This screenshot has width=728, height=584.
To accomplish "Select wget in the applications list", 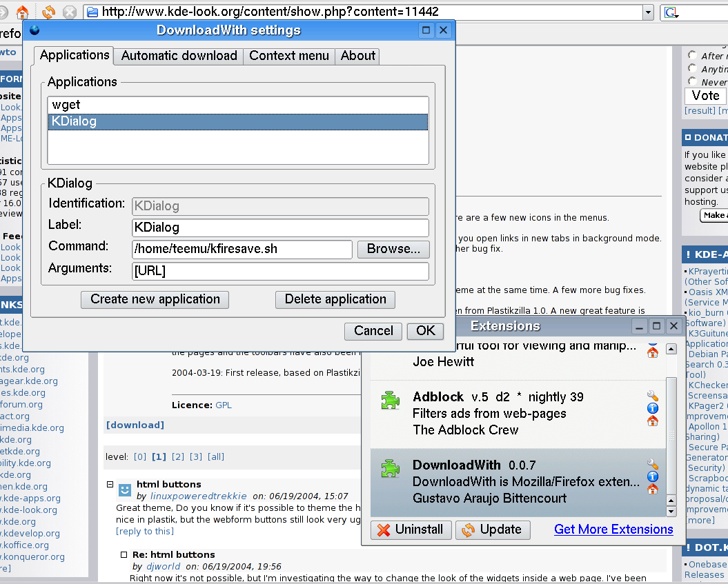I will (237, 105).
